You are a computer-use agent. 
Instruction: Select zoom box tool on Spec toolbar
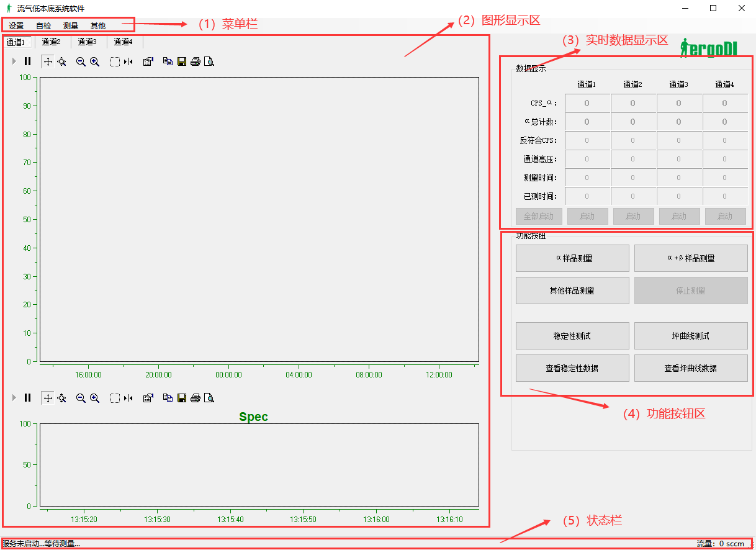pyautogui.click(x=115, y=398)
